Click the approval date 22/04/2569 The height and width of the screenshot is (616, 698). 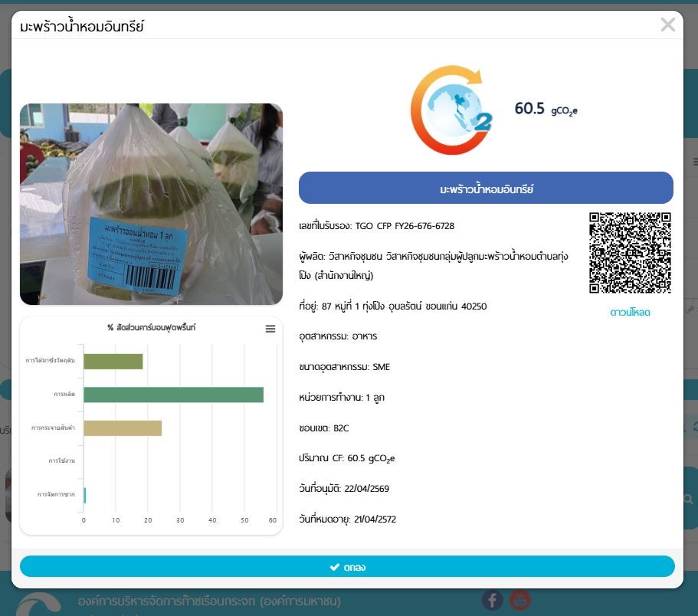(x=367, y=488)
